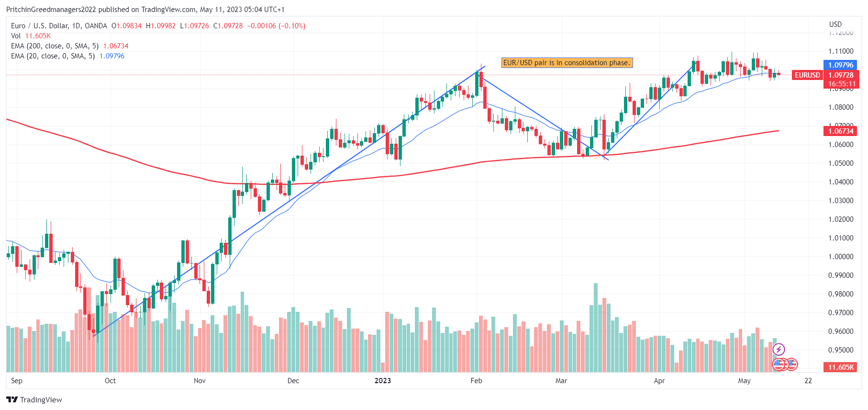The width and height of the screenshot is (868, 410).
Task: Click the May label on time axis
Action: 745,381
